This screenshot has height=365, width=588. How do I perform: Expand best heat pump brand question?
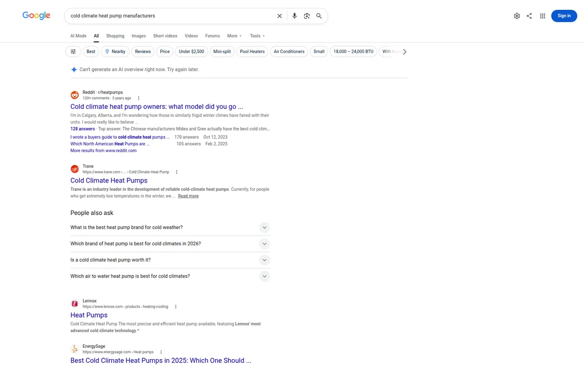coord(170,228)
